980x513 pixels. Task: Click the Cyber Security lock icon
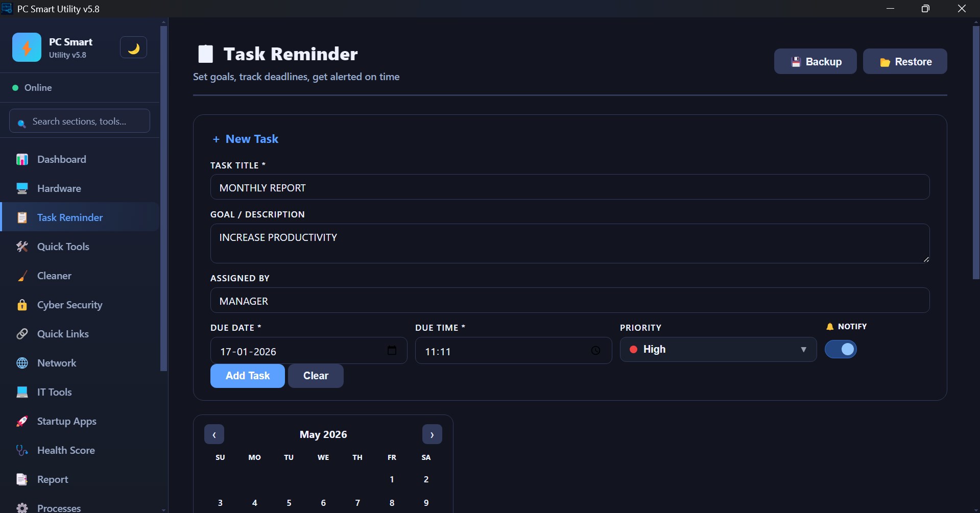coord(22,305)
